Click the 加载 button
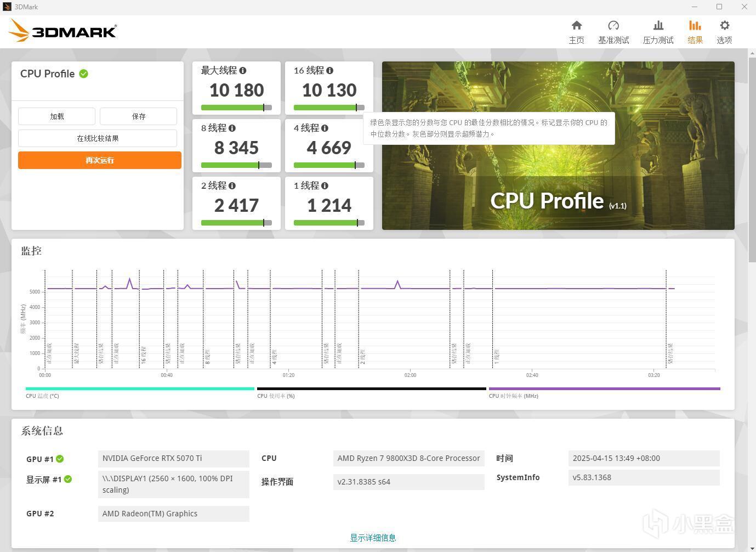This screenshot has width=756, height=552. click(x=57, y=116)
